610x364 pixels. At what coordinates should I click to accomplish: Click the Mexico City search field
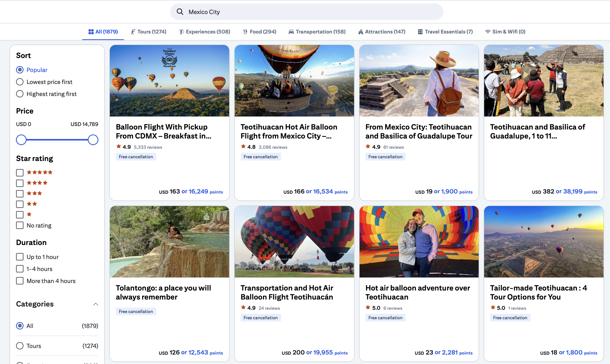(306, 12)
